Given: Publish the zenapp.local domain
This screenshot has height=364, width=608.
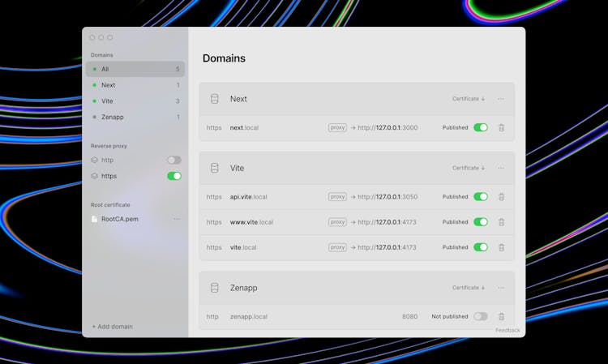Looking at the screenshot, I should (x=481, y=316).
